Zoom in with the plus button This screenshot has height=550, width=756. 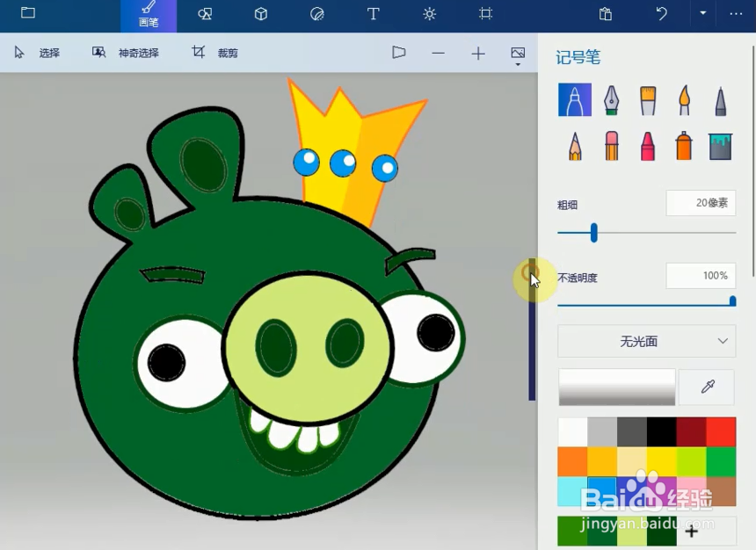point(478,53)
